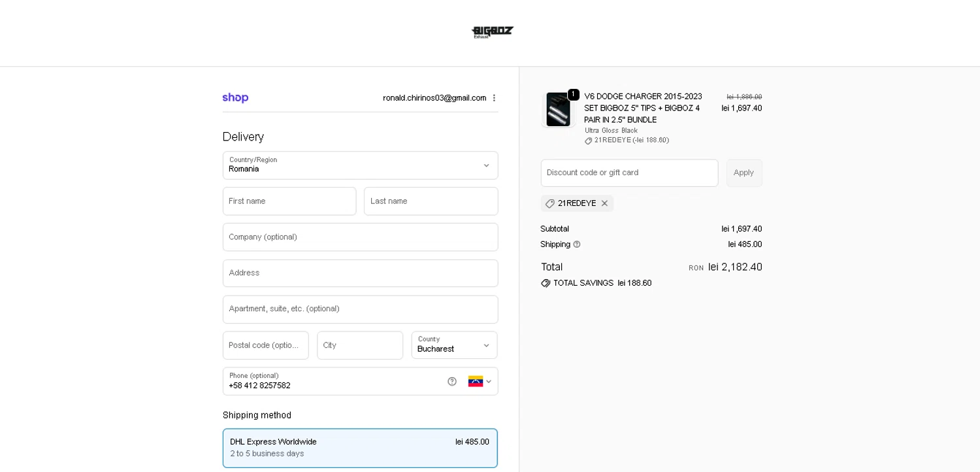980x472 pixels.
Task: Focus the Address field
Action: pyautogui.click(x=360, y=273)
